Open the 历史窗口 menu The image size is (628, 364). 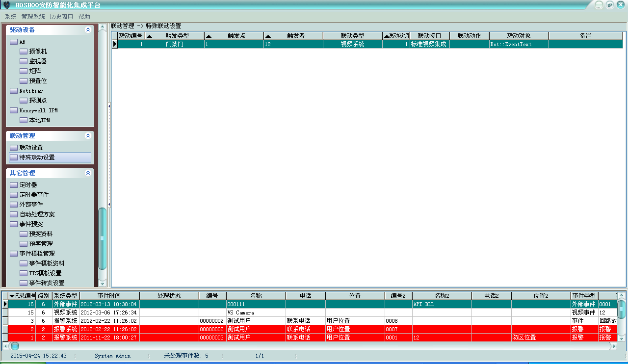[x=61, y=17]
